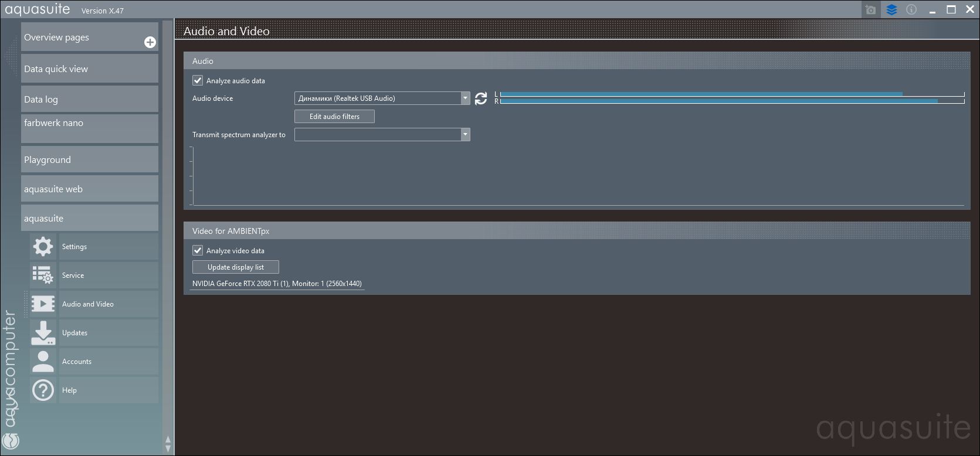Uncheck the Analyze audio data checkbox
980x456 pixels.
[x=198, y=81]
